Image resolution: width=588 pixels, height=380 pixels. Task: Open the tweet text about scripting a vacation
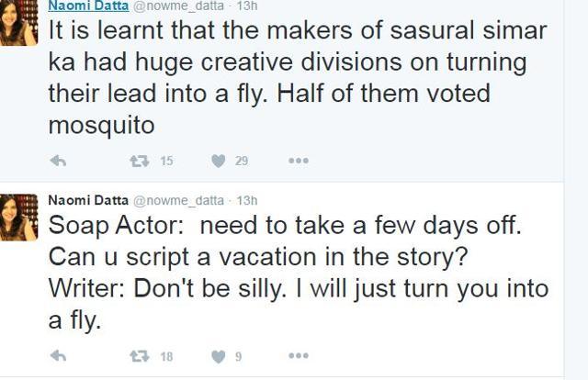click(x=299, y=273)
